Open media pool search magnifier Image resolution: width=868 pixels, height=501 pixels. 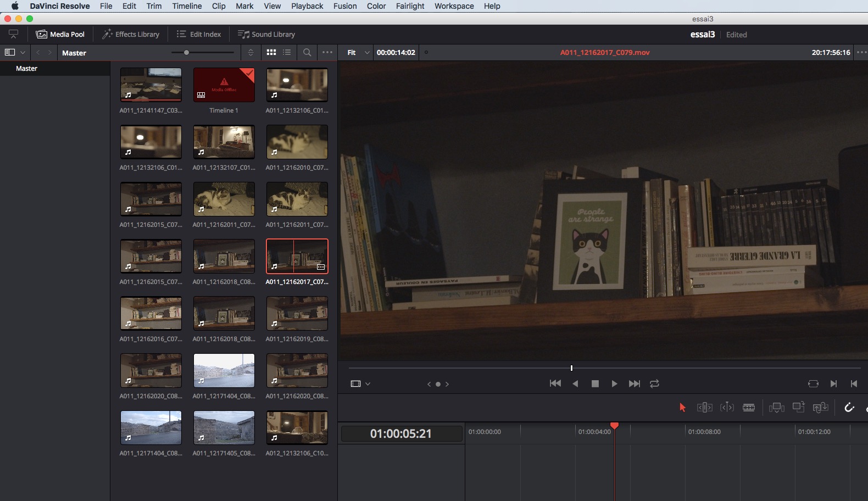(307, 53)
